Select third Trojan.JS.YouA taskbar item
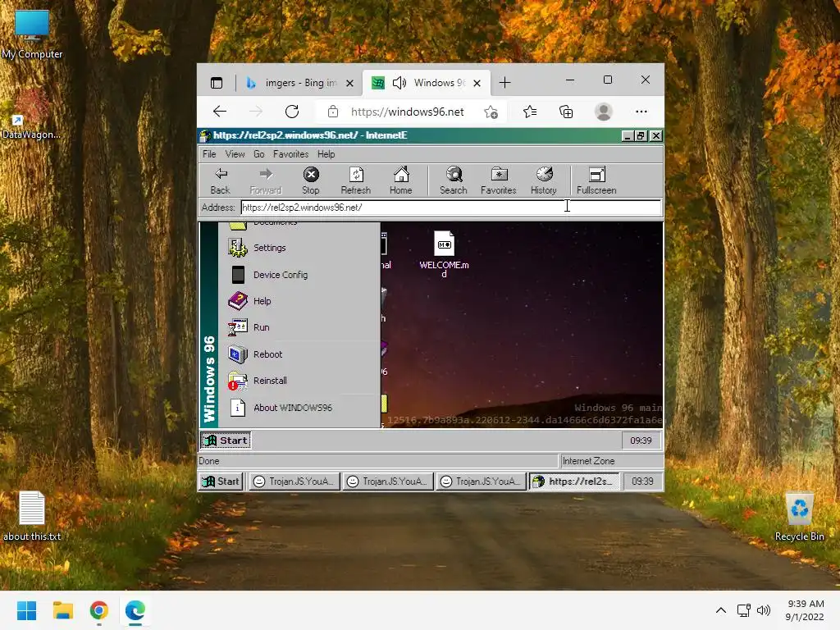Screen dimensions: 840x630 point(481,481)
